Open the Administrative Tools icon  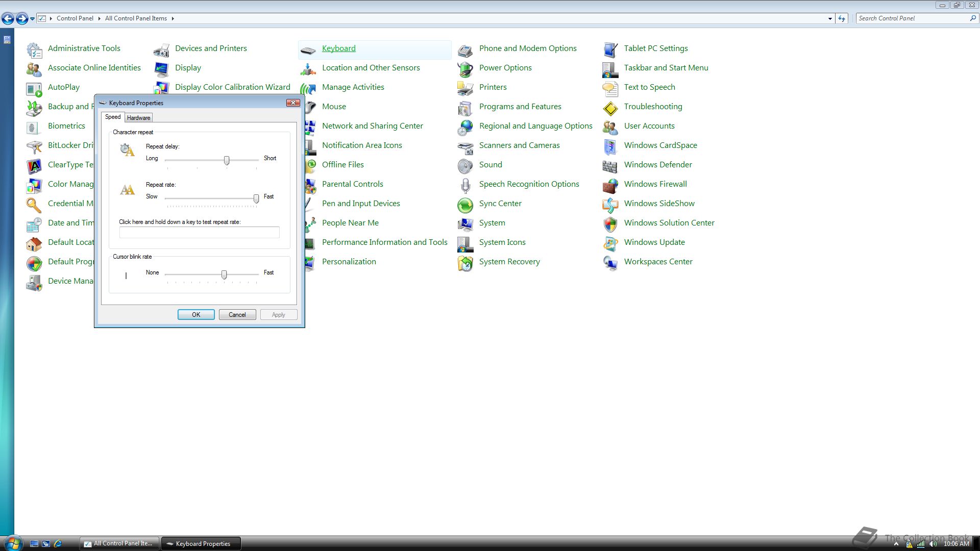pyautogui.click(x=34, y=50)
